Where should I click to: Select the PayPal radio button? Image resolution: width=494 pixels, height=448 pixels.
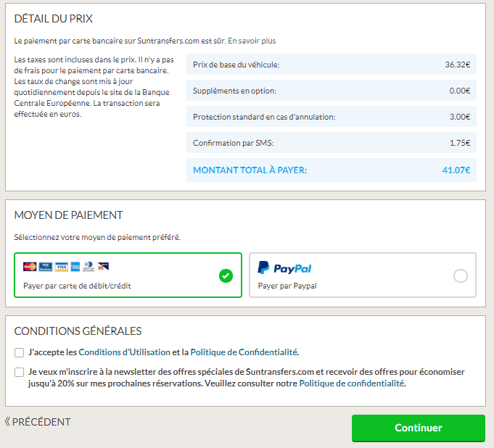pyautogui.click(x=460, y=275)
